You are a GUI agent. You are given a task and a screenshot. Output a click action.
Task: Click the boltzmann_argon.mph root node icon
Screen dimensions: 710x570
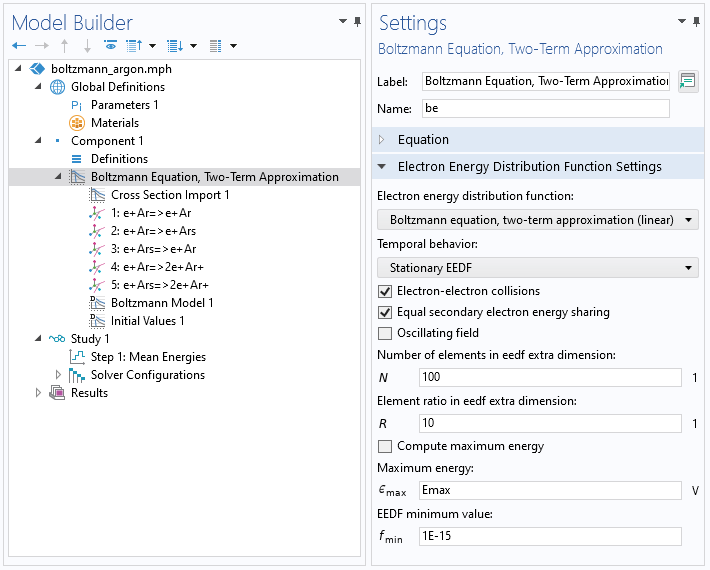(37, 69)
